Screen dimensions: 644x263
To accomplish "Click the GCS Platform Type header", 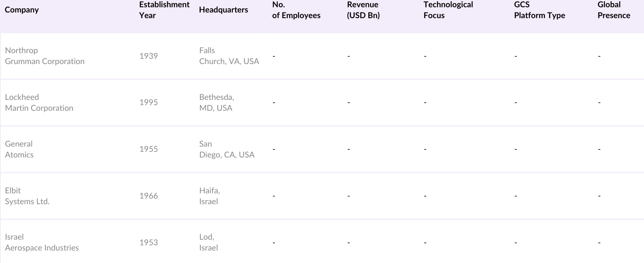I will click(539, 10).
